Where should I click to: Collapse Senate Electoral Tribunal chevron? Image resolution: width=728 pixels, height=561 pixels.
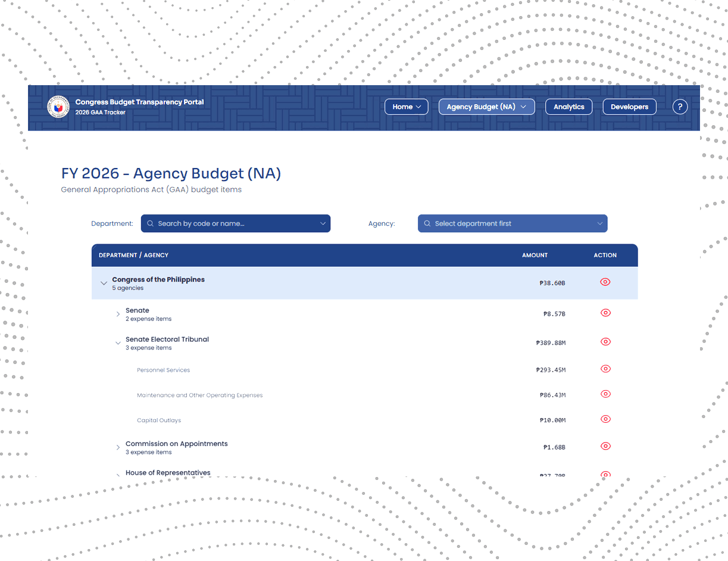click(x=118, y=343)
